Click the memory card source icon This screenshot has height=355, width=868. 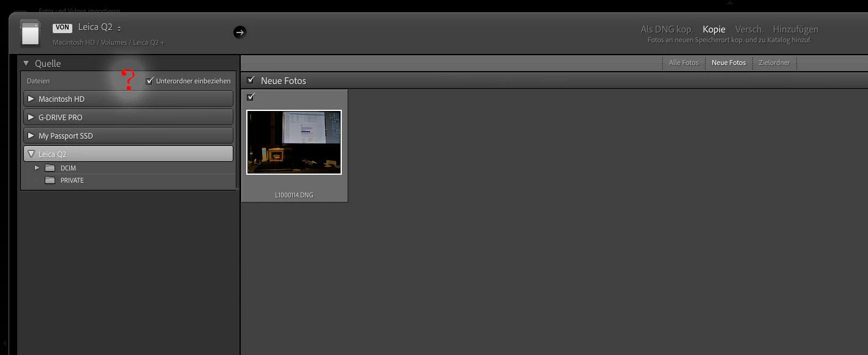click(x=30, y=33)
